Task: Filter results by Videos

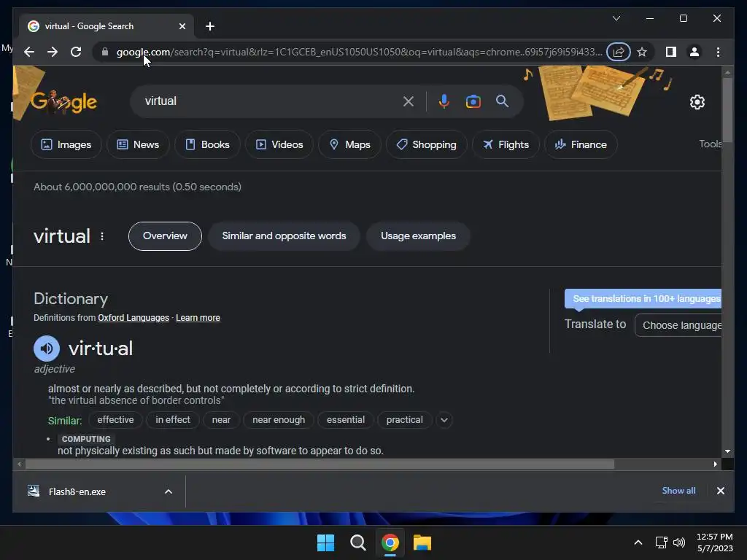Action: click(x=279, y=144)
